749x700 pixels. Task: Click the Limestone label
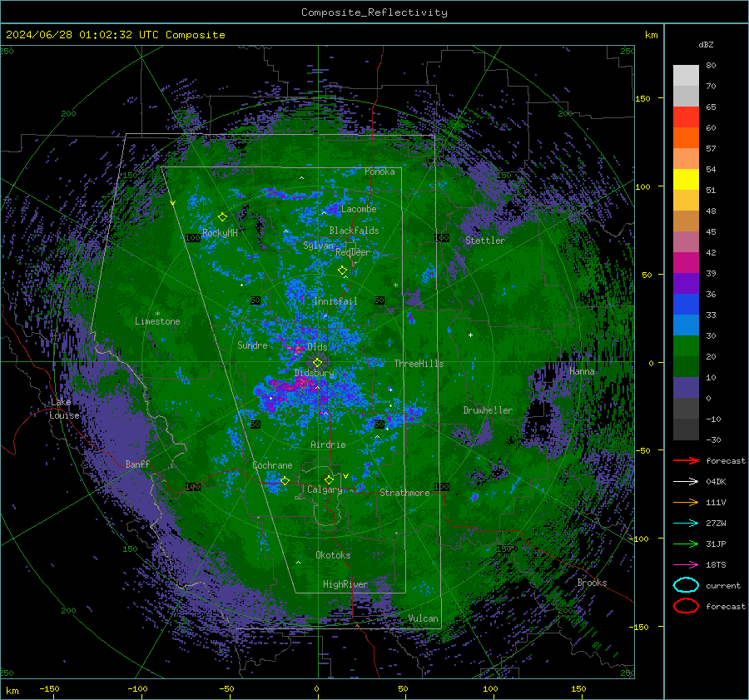pyautogui.click(x=157, y=321)
